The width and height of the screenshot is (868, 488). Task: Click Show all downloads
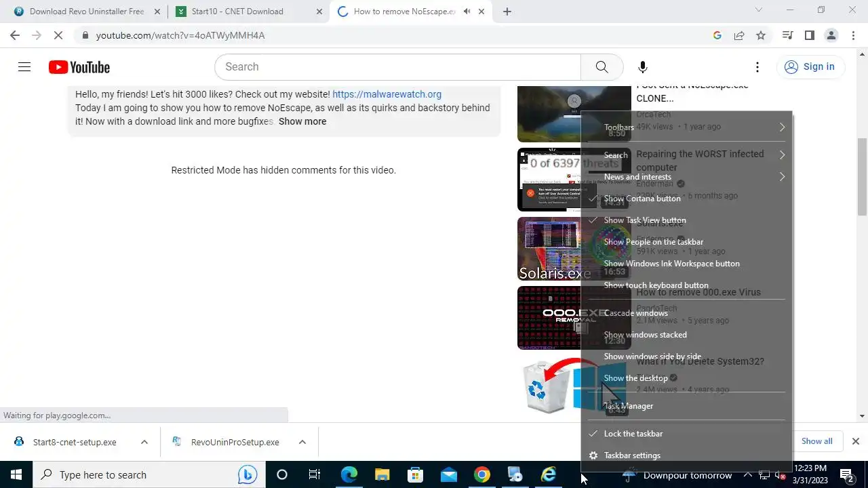816,441
